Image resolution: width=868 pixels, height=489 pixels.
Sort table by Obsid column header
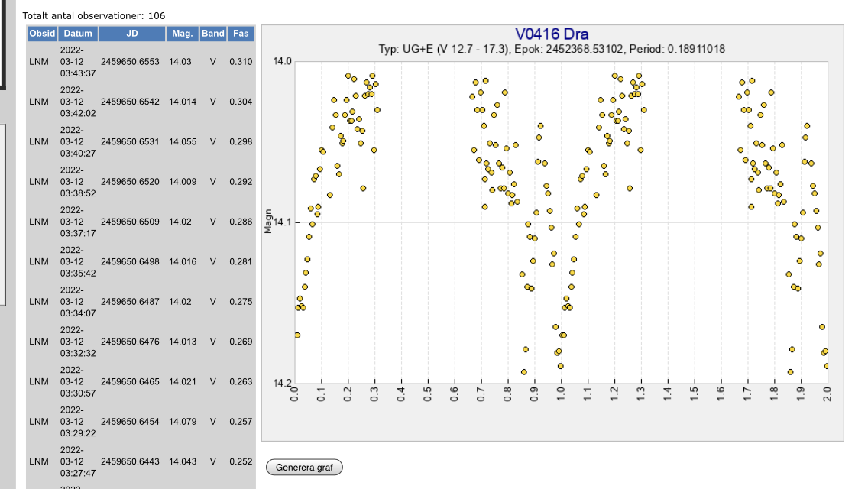[42, 34]
